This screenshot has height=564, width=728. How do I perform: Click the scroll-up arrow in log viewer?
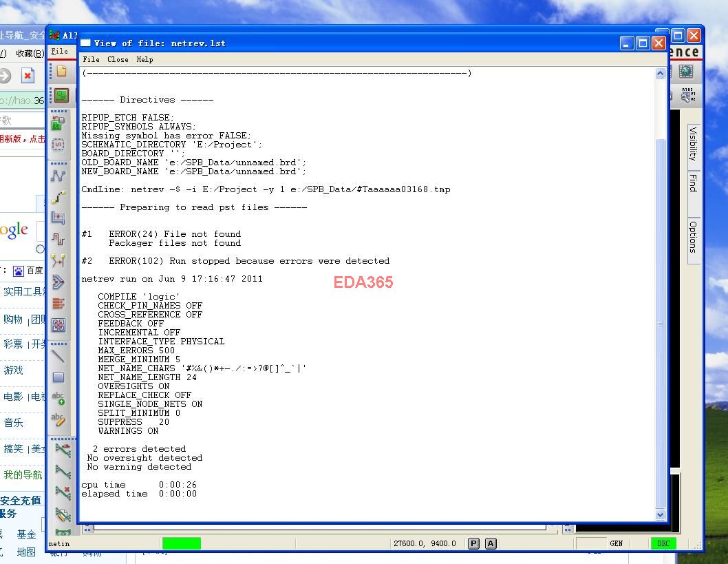pos(660,74)
